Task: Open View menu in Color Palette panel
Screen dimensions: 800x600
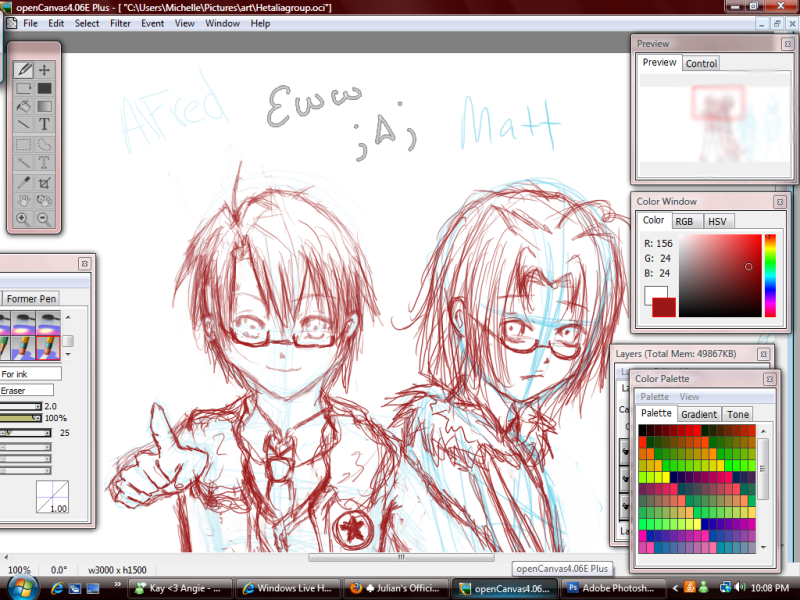Action: point(689,397)
